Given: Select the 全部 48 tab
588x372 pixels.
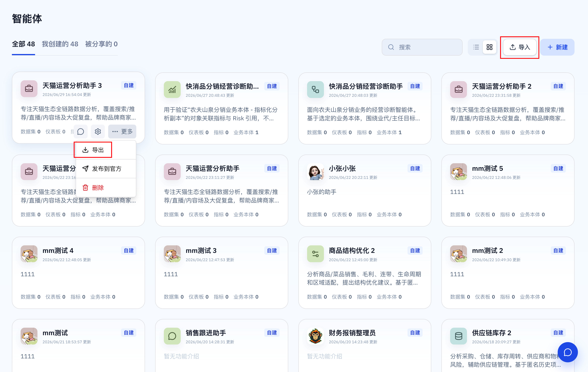Looking at the screenshot, I should pos(23,44).
